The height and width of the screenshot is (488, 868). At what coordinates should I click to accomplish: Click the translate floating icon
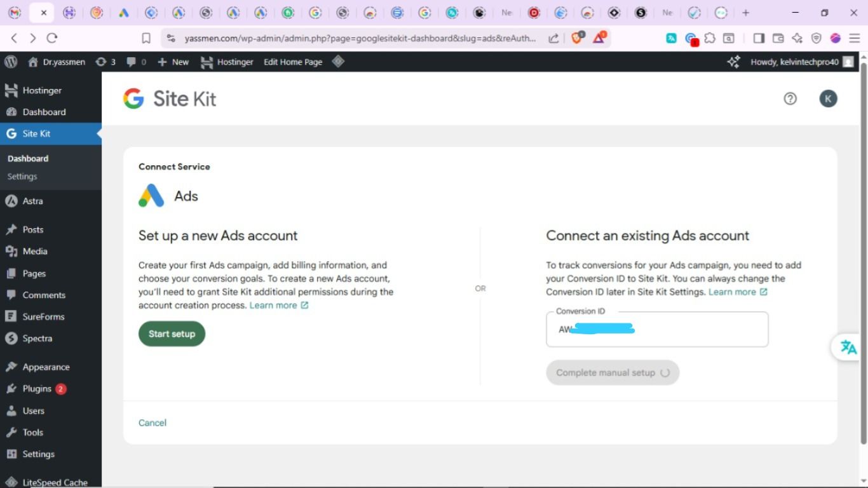point(848,347)
